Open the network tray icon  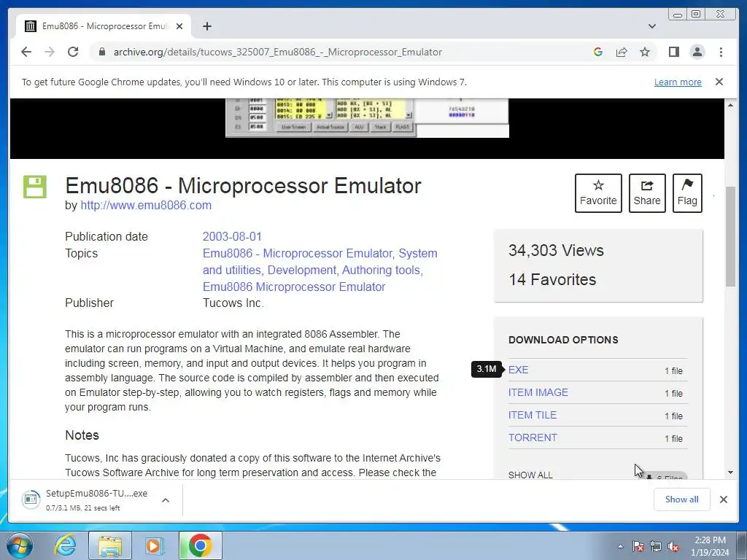tap(656, 547)
